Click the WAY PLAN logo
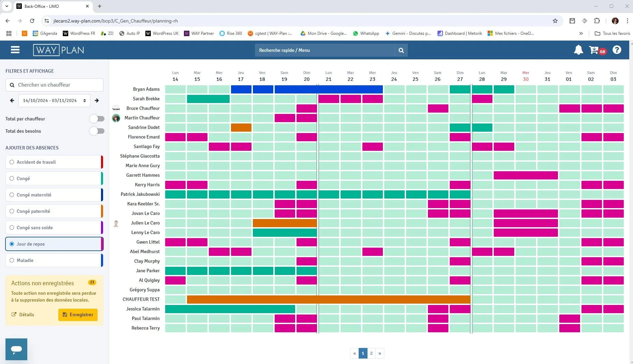 [59, 50]
